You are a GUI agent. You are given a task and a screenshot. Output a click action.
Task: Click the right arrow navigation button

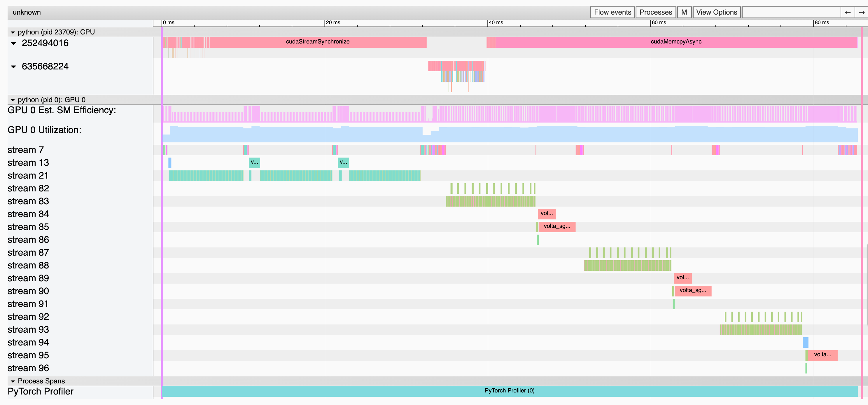(x=861, y=13)
